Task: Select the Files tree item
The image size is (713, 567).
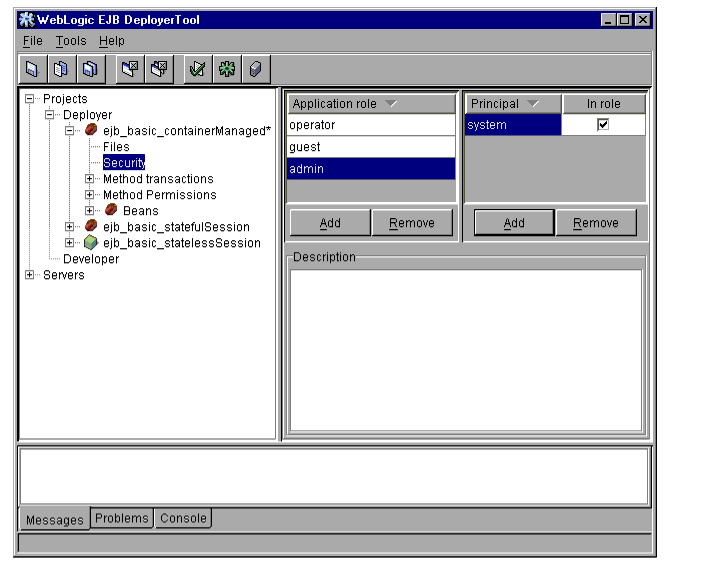Action: [x=116, y=147]
